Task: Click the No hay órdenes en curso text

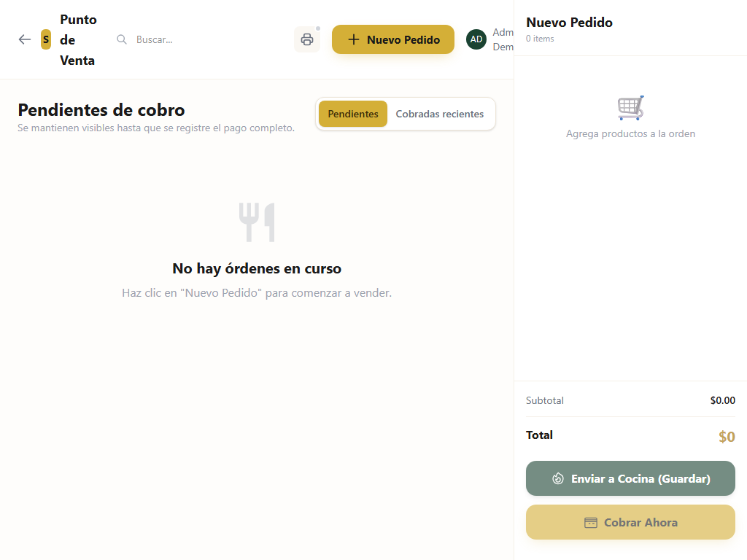Action: 257,268
